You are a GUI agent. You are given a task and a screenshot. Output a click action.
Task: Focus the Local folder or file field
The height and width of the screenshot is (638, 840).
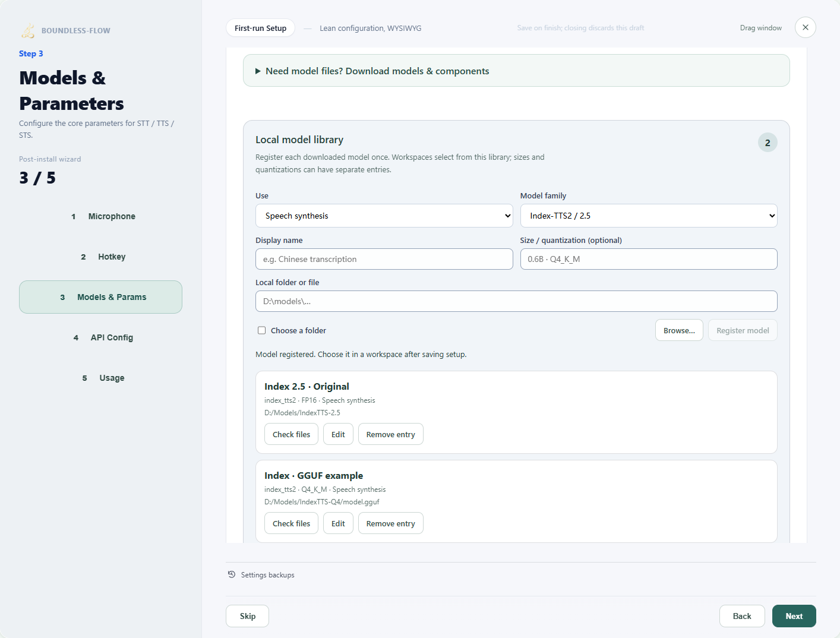pyautogui.click(x=516, y=301)
